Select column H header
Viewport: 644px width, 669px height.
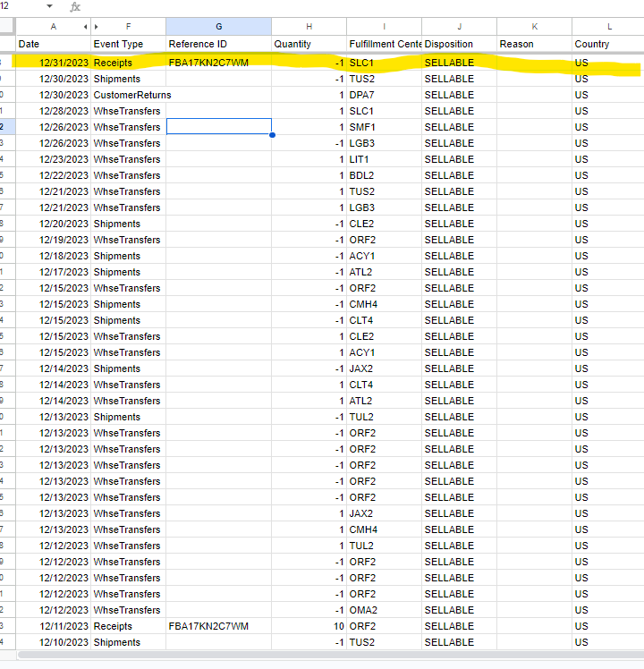click(309, 27)
